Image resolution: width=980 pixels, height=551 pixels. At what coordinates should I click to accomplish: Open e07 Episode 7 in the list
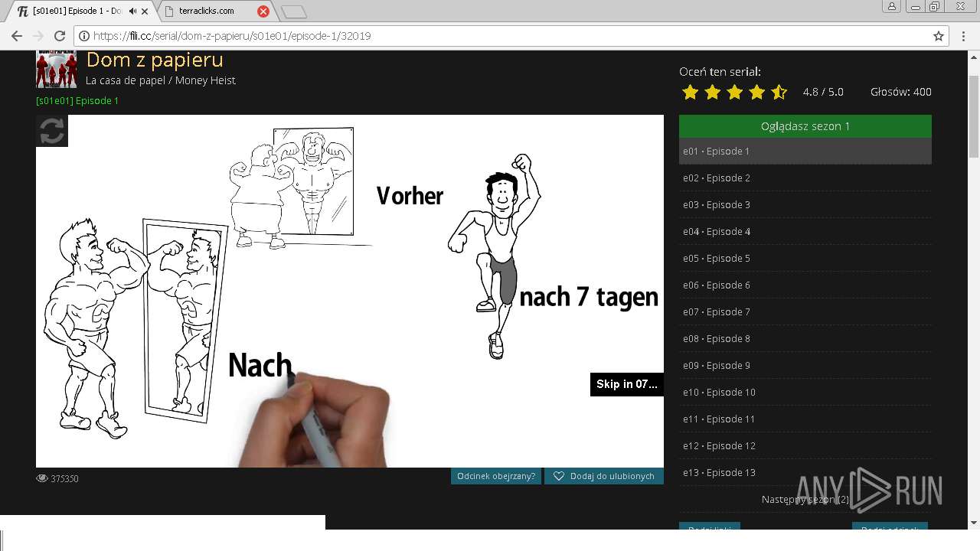(x=805, y=311)
